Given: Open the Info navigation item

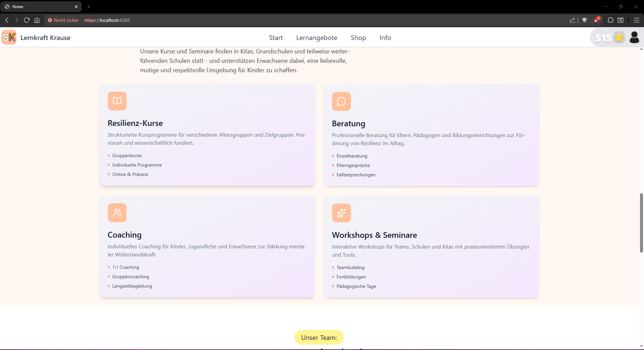Looking at the screenshot, I should 385,38.
